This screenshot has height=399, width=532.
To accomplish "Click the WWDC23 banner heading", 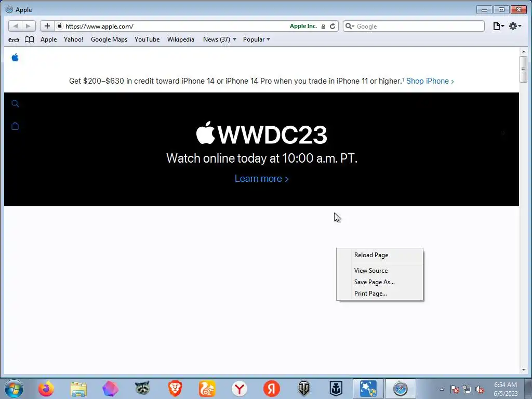I will click(262, 134).
